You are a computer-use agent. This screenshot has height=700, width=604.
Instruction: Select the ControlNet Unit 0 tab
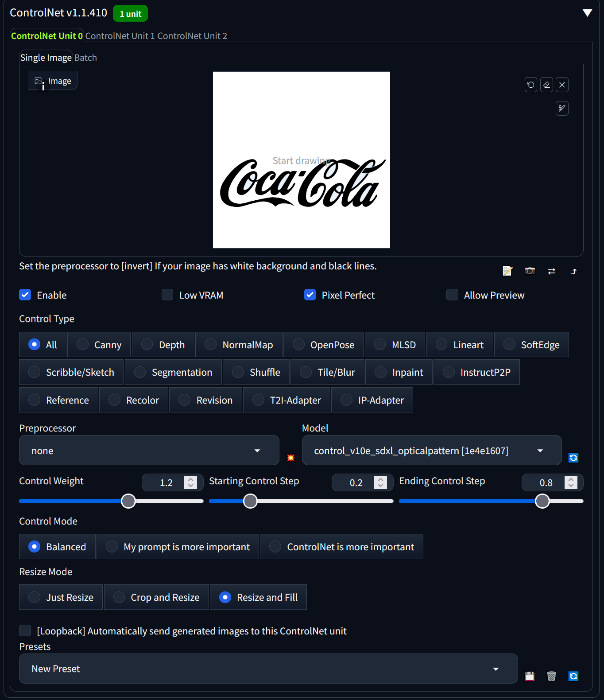(47, 36)
